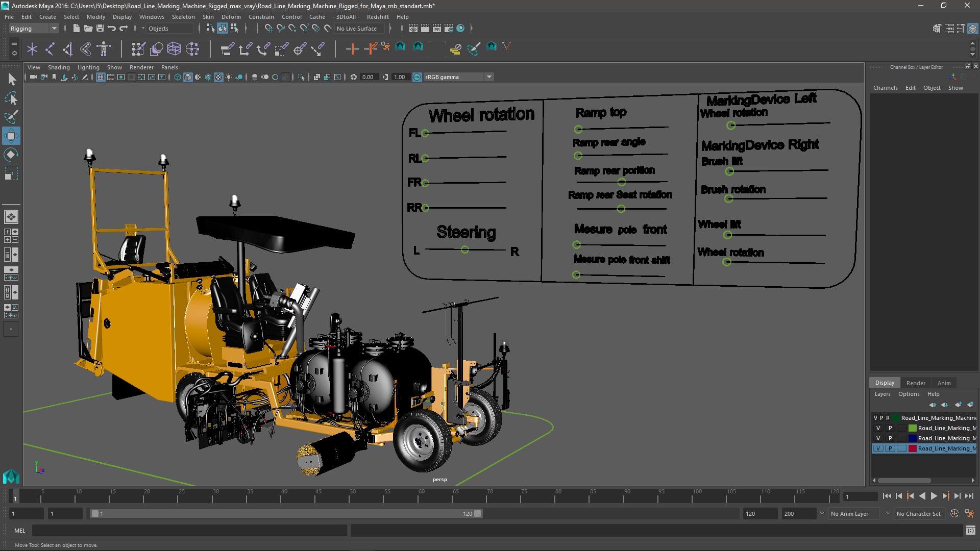Click the Create IK Handle shelf icon

pos(68,49)
